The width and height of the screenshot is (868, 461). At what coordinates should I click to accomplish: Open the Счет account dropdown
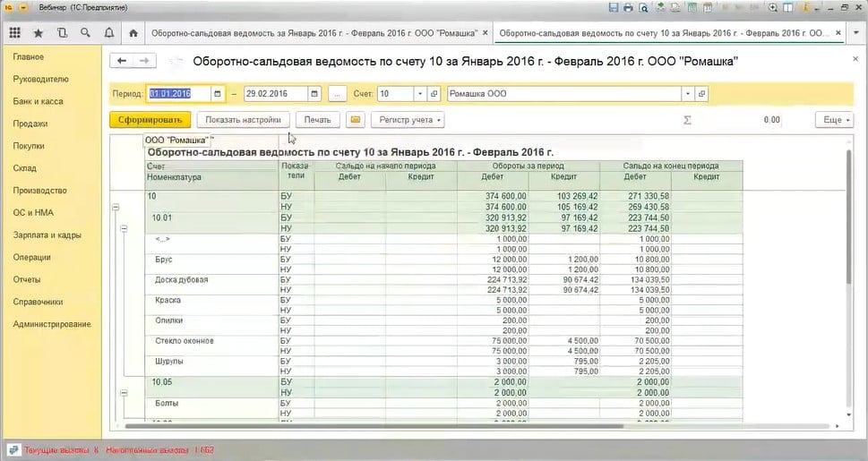pos(420,94)
